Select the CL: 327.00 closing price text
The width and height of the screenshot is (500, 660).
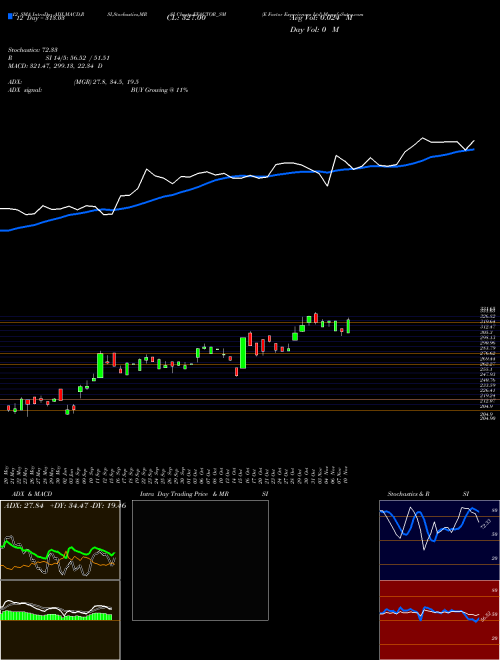pyautogui.click(x=186, y=18)
